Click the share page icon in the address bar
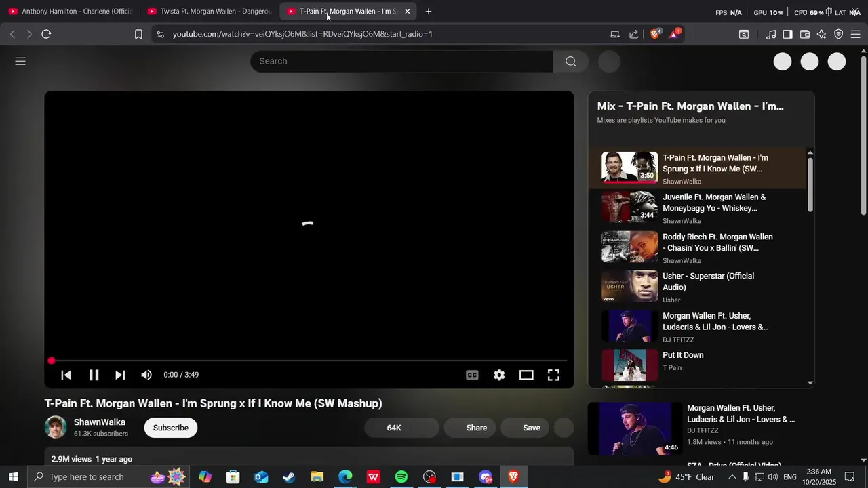Screen dimensions: 868x488 point(634,34)
